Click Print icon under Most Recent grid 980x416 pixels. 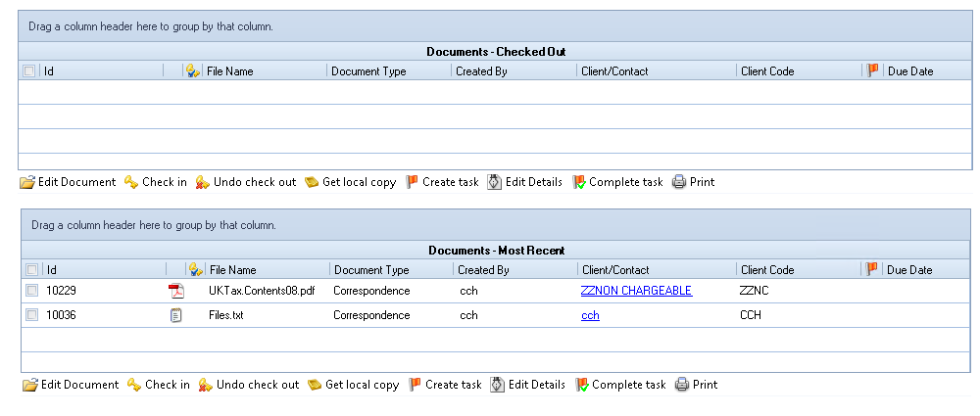click(682, 385)
